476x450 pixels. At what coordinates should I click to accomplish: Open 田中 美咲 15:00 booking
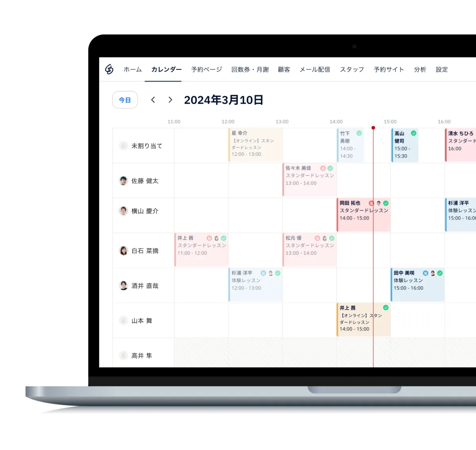tap(418, 284)
